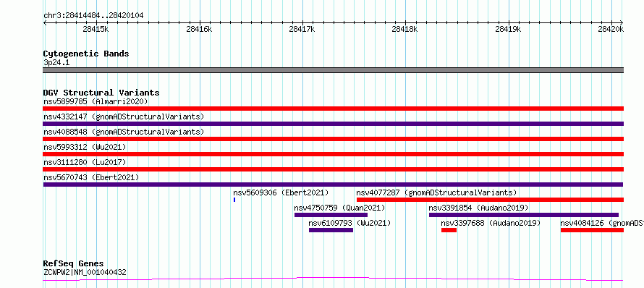Select the gray 3p24.1 cytogenetic band bar

(x=334, y=70)
